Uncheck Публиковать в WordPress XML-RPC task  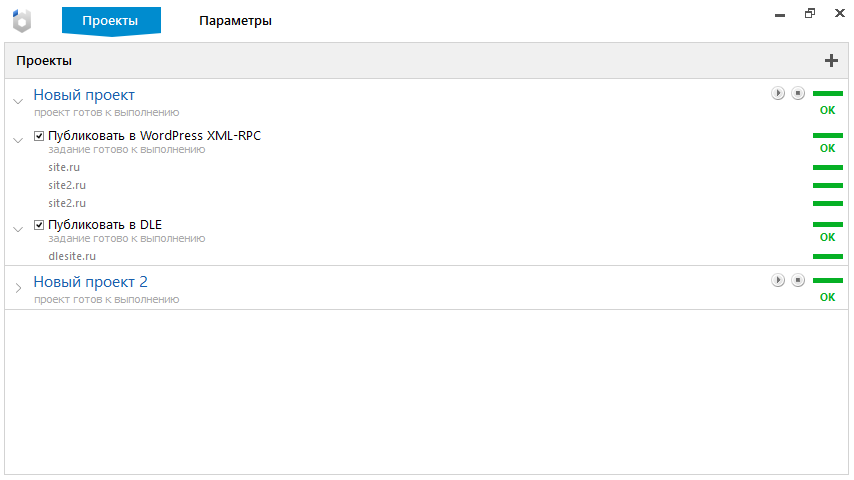[39, 136]
